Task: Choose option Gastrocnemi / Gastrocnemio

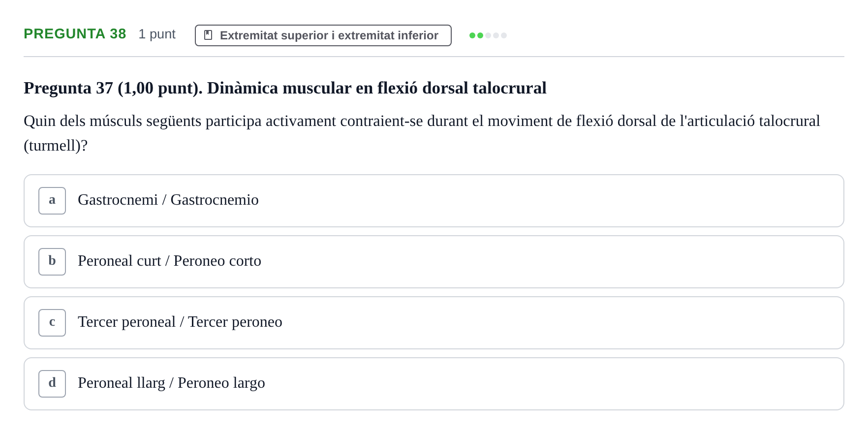Action: (x=168, y=200)
